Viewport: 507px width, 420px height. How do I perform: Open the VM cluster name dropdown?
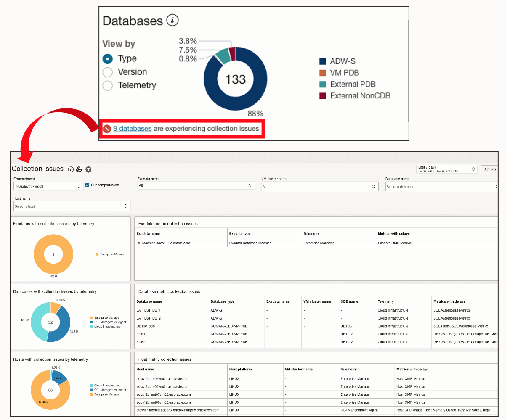click(319, 186)
